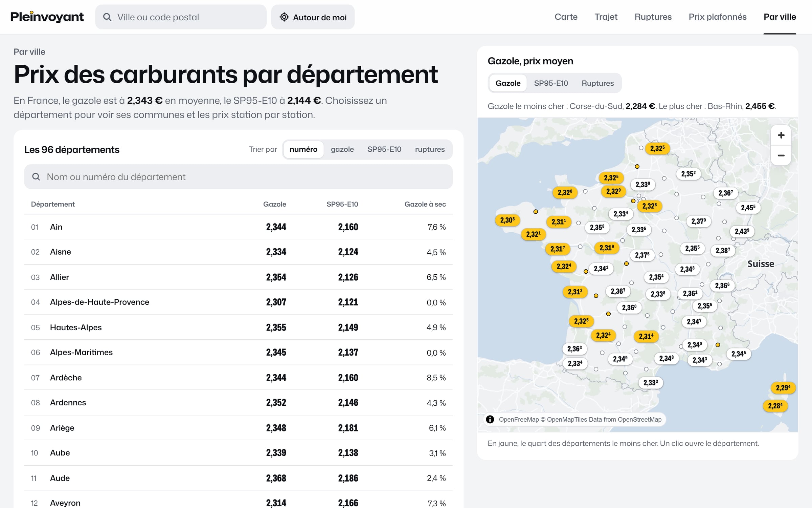
Task: Open the Alpes-de-Haute-Provence department row
Action: click(x=238, y=302)
